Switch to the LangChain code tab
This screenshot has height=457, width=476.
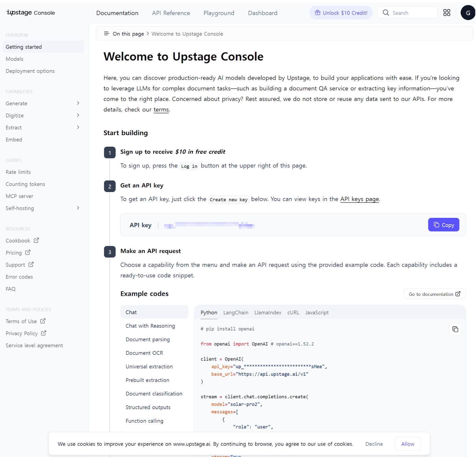point(235,313)
